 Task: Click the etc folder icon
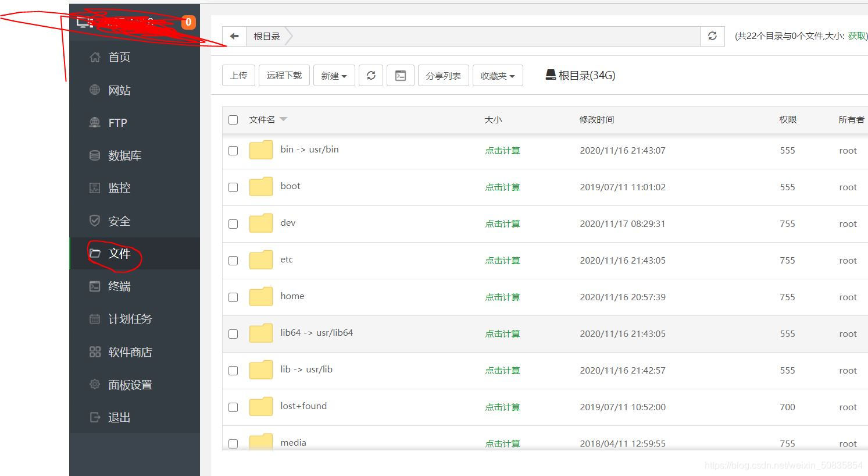point(261,260)
